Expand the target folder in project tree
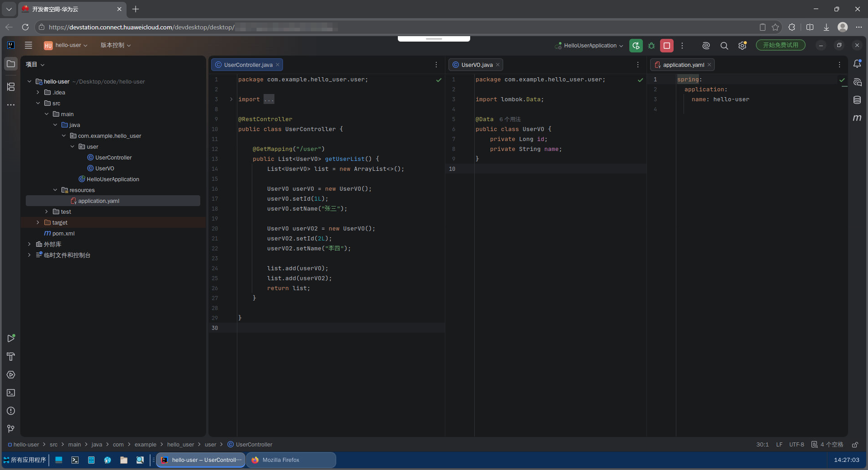Image resolution: width=868 pixels, height=470 pixels. [38, 223]
